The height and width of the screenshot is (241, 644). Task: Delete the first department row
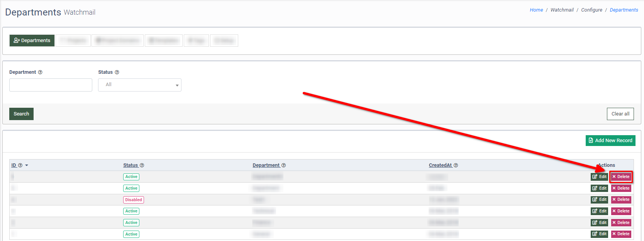point(621,177)
